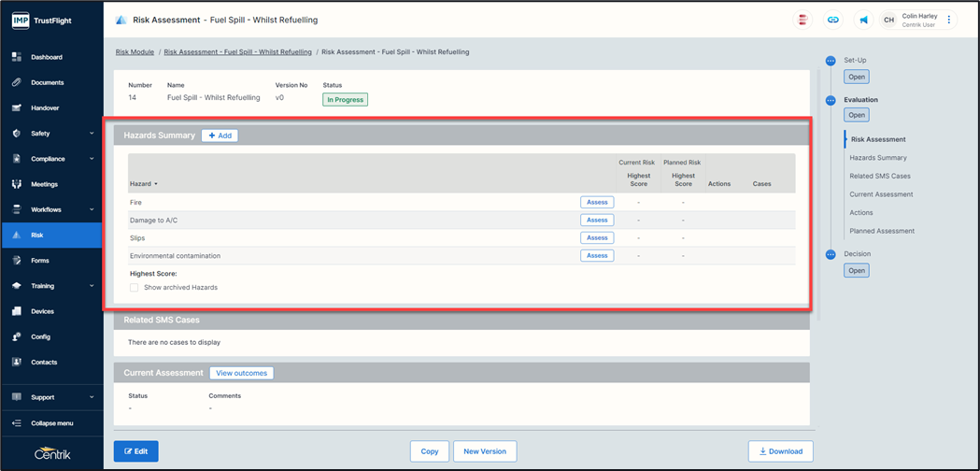The image size is (980, 471).
Task: Click the red list icon in header
Action: click(x=802, y=20)
